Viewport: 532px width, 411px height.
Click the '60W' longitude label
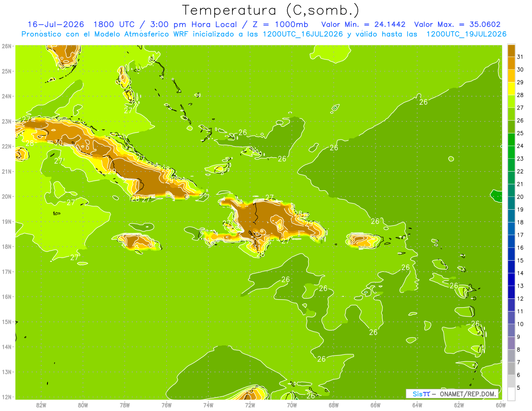(x=501, y=405)
